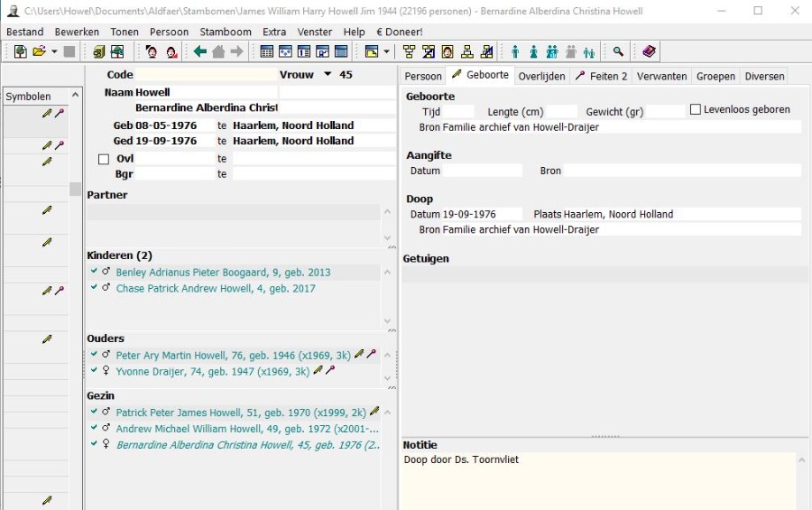Enable the Levenloos geboren checkbox
This screenshot has height=510, width=812.
click(x=696, y=110)
